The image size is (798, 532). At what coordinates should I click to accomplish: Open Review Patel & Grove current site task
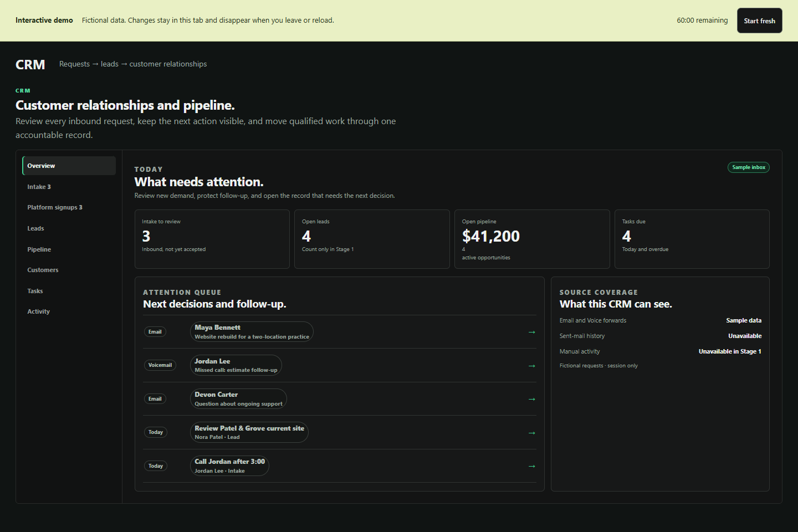(249, 432)
